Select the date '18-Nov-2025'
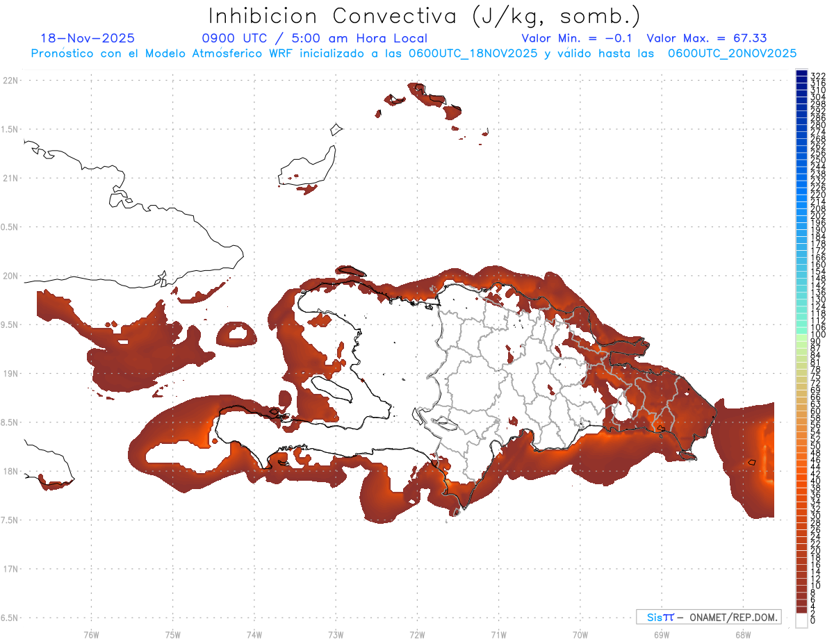 [x=88, y=38]
